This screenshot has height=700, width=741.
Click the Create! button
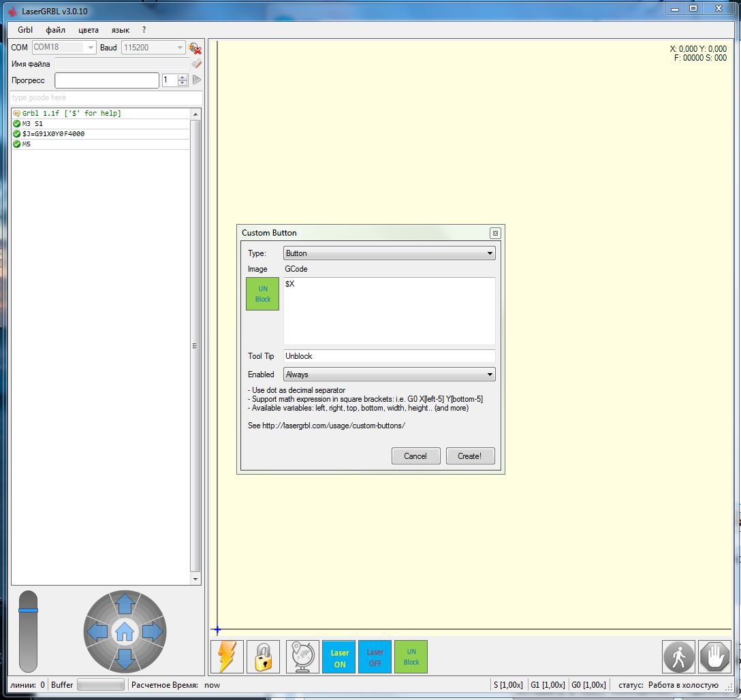tap(470, 456)
